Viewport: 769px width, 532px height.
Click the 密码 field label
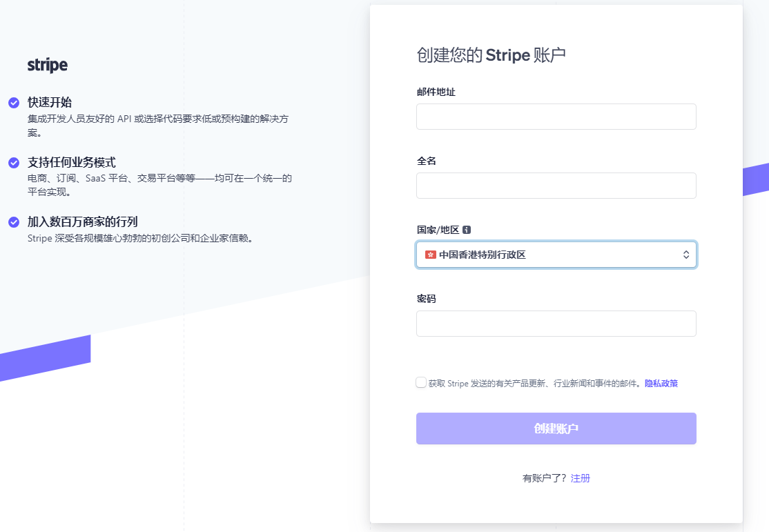[x=426, y=299]
